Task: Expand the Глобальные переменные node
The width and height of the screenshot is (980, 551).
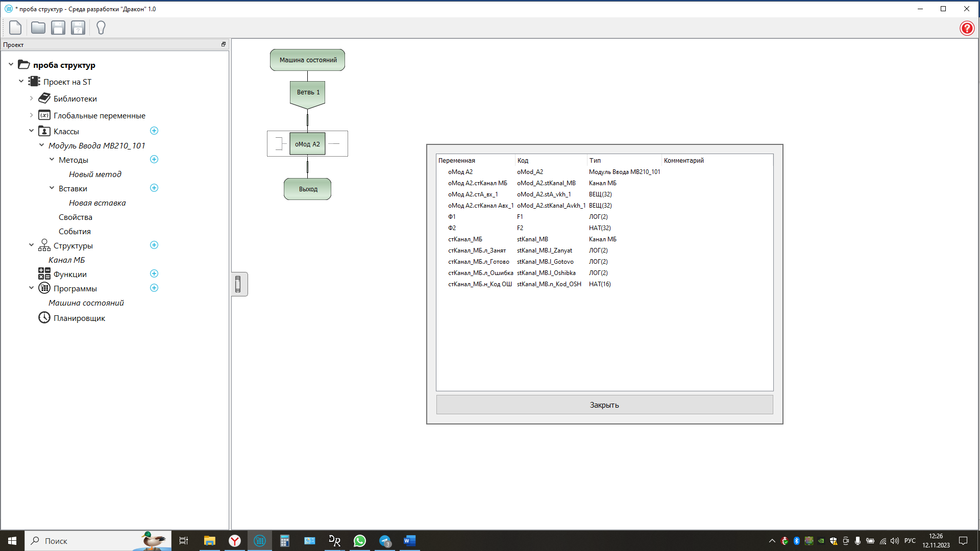Action: [x=31, y=115]
